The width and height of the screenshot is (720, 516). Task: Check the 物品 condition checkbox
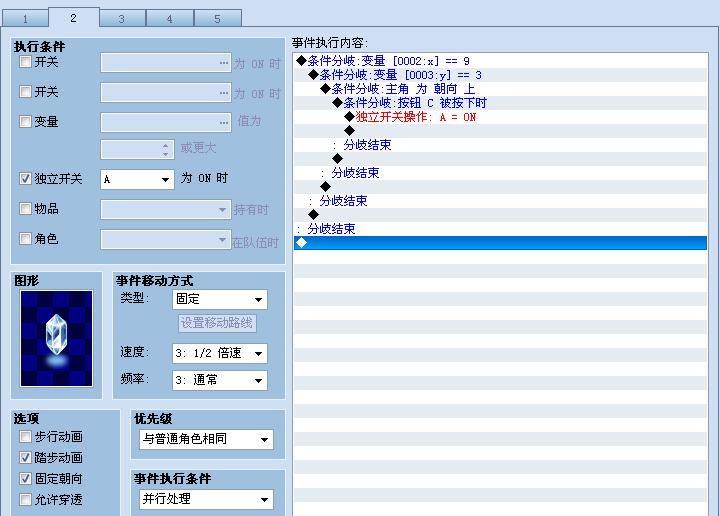point(25,208)
